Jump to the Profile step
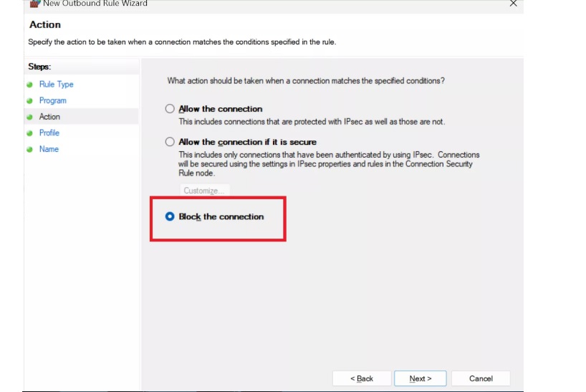 (49, 133)
